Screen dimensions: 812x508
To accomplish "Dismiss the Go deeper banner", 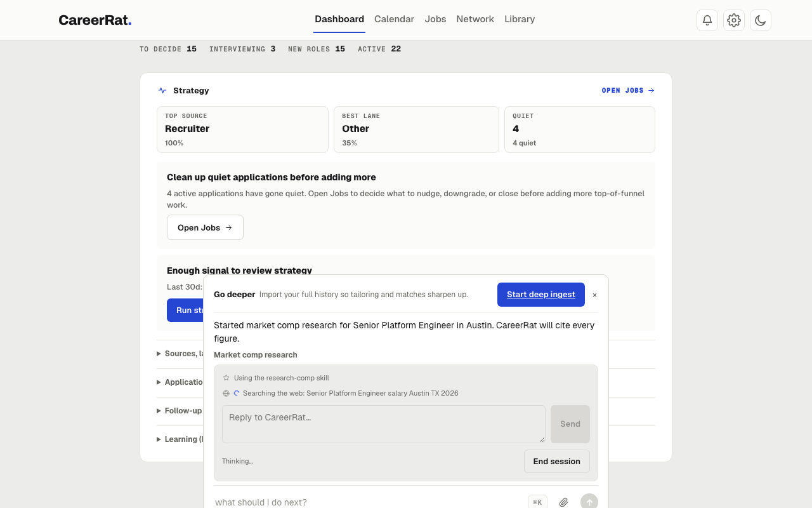I will tap(594, 295).
